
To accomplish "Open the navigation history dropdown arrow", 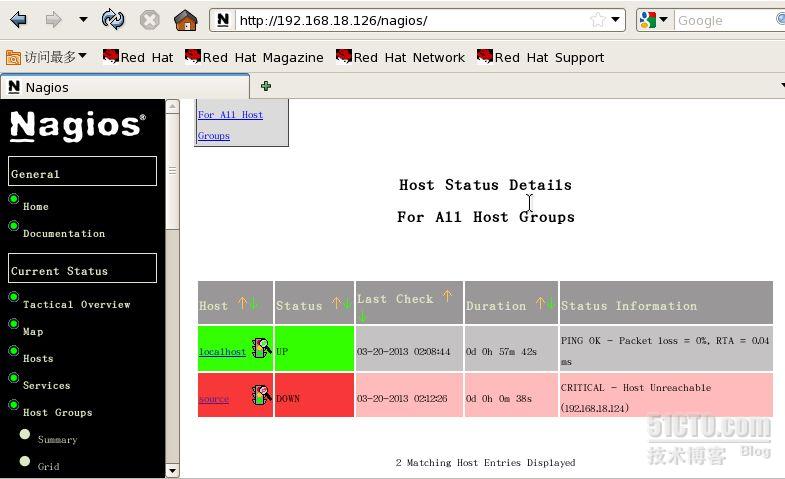I will click(83, 20).
